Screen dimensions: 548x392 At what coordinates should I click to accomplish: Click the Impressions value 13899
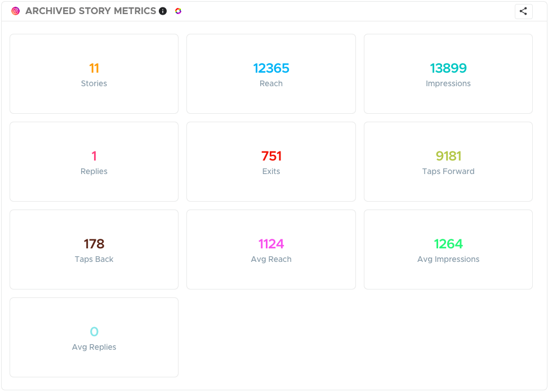448,68
